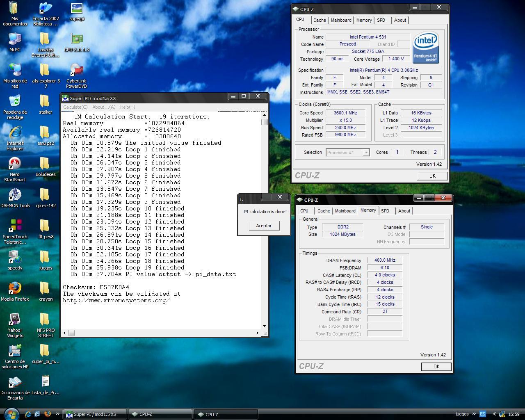Launch DAEMON Tools desktop shortcut
The width and height of the screenshot is (525, 420).
(x=15, y=198)
